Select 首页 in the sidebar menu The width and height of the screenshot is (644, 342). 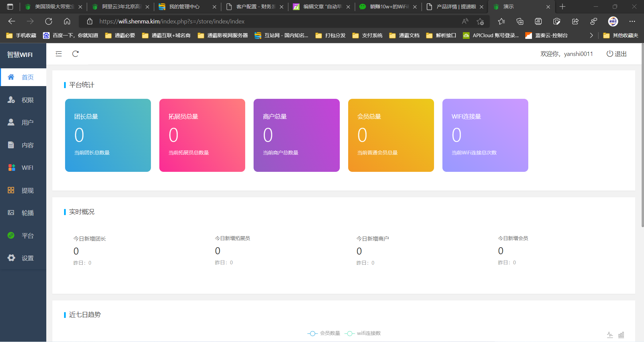[x=23, y=77]
